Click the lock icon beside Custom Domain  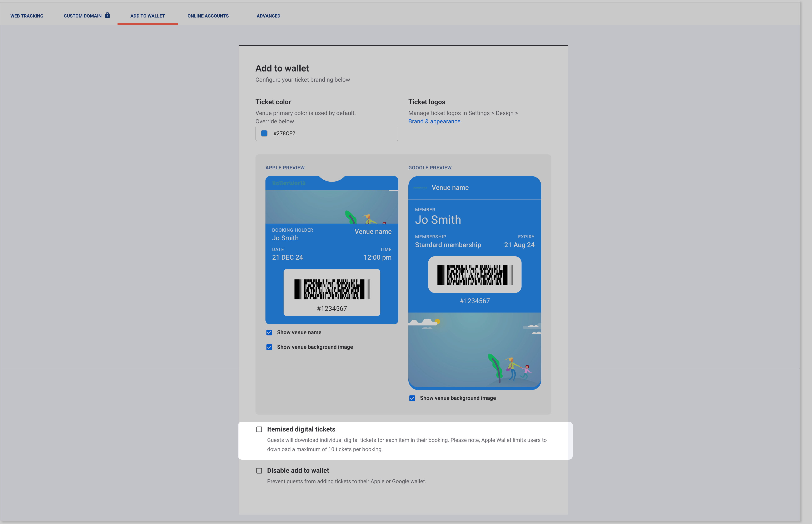click(x=108, y=15)
